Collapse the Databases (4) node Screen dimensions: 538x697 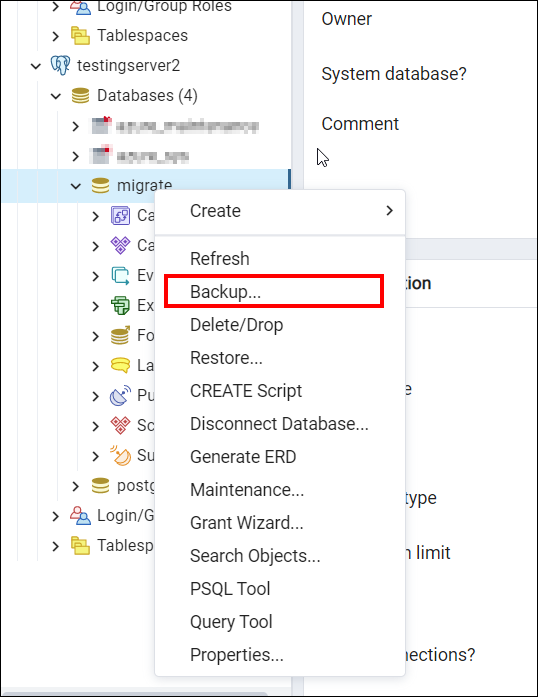click(56, 96)
